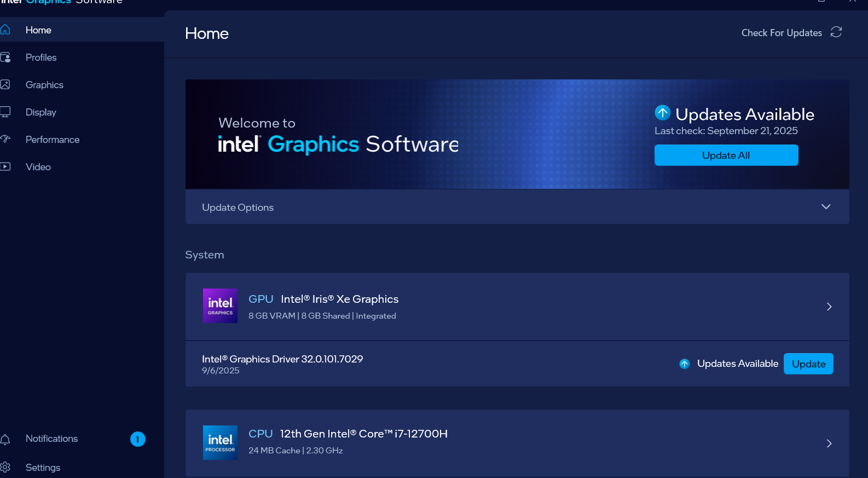Click the Video play icon
Viewport: 868px width, 478px height.
[5, 166]
